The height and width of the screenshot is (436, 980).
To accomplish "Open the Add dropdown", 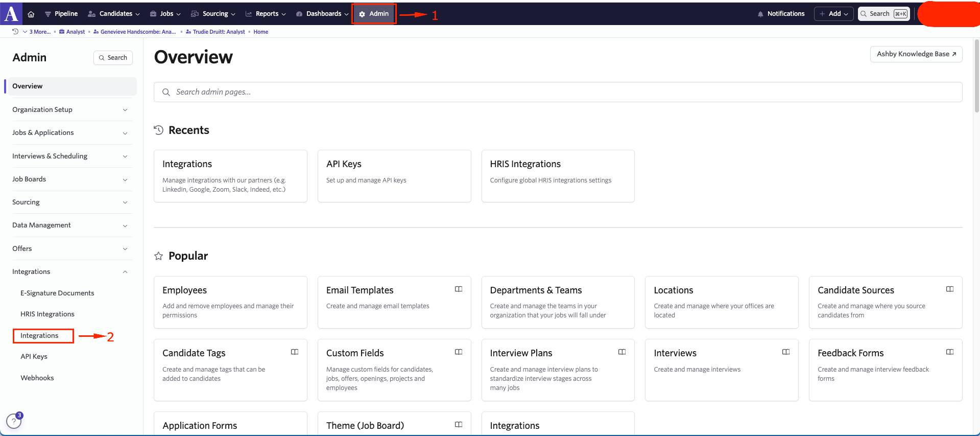I will click(833, 14).
